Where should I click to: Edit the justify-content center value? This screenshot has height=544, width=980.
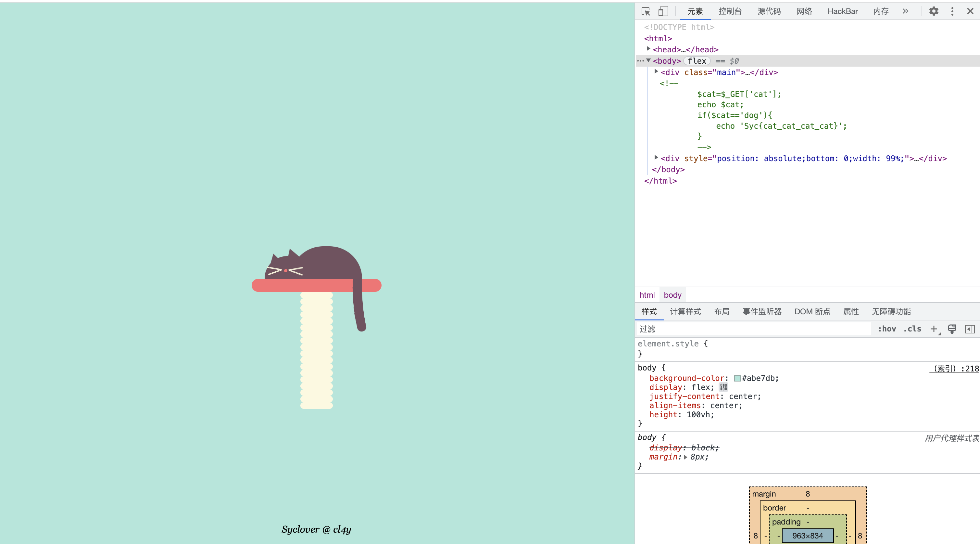pyautogui.click(x=743, y=396)
